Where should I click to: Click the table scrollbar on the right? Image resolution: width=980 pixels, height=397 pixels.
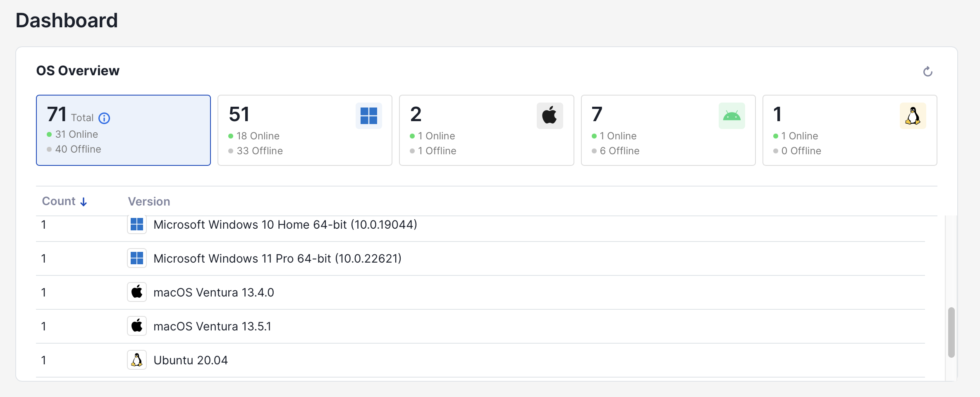pyautogui.click(x=951, y=331)
